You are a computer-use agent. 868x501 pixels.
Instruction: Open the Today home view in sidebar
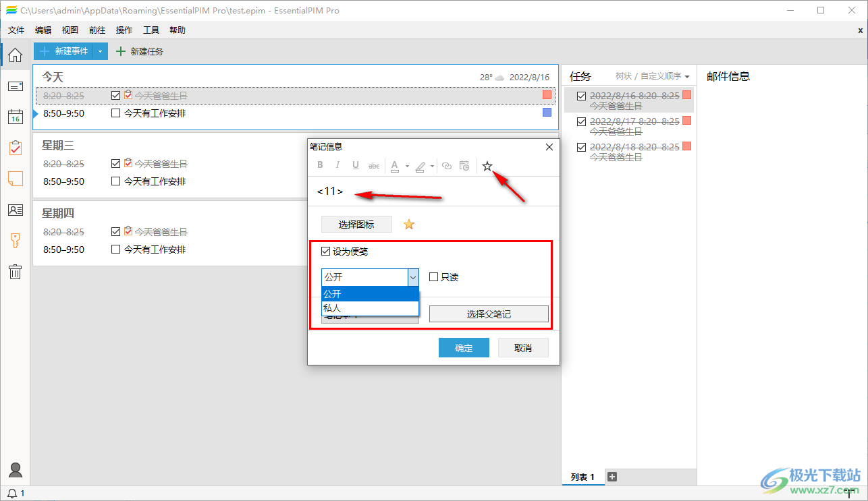coord(15,55)
